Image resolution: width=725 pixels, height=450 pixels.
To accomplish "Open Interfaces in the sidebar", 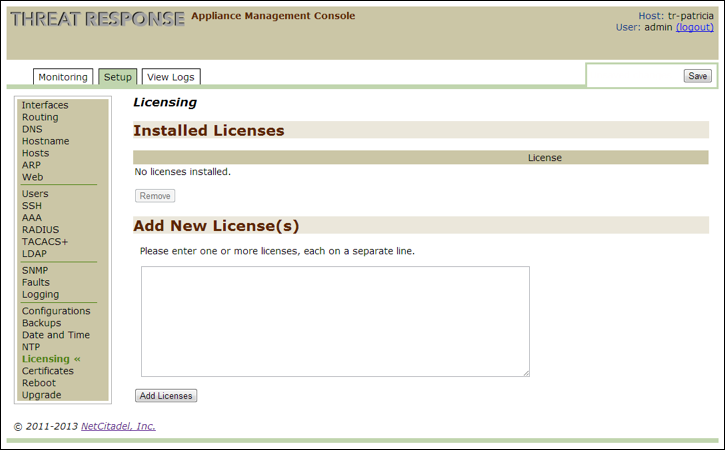I will (x=45, y=105).
